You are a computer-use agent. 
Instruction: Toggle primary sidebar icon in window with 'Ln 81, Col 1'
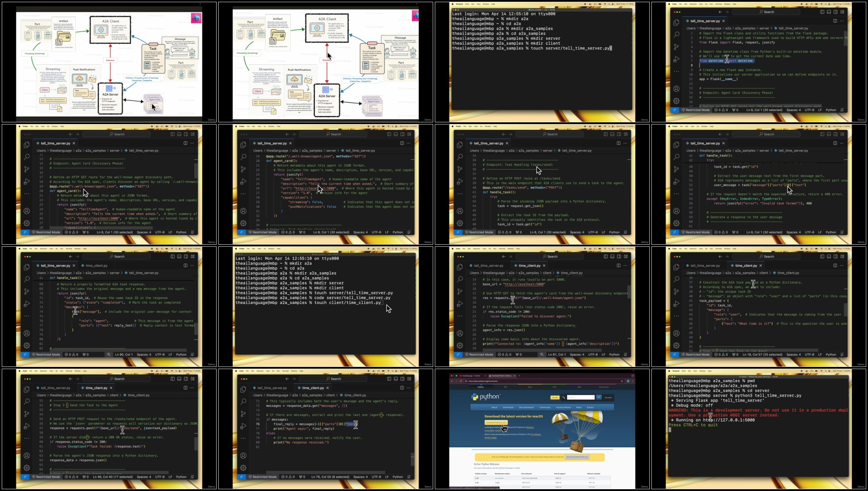tap(606, 256)
